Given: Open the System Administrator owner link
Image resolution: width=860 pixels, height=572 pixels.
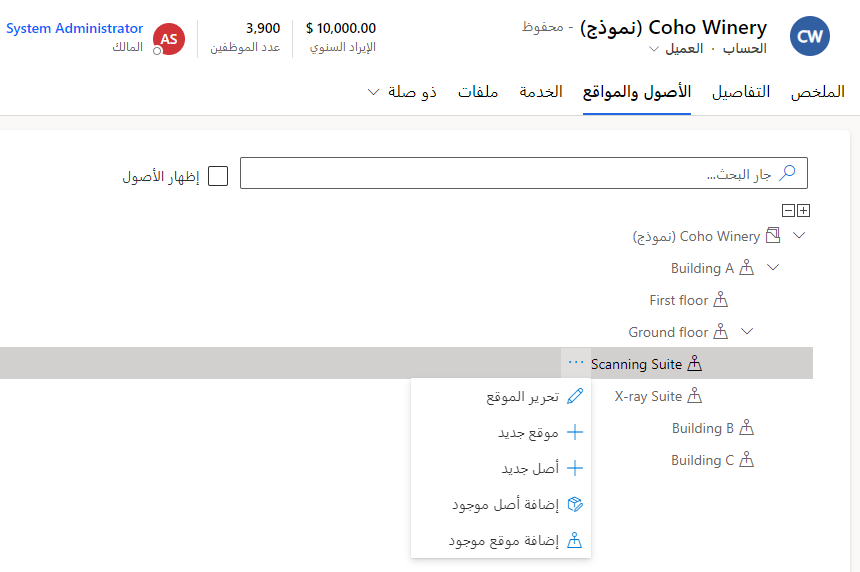Looking at the screenshot, I should tap(75, 29).
